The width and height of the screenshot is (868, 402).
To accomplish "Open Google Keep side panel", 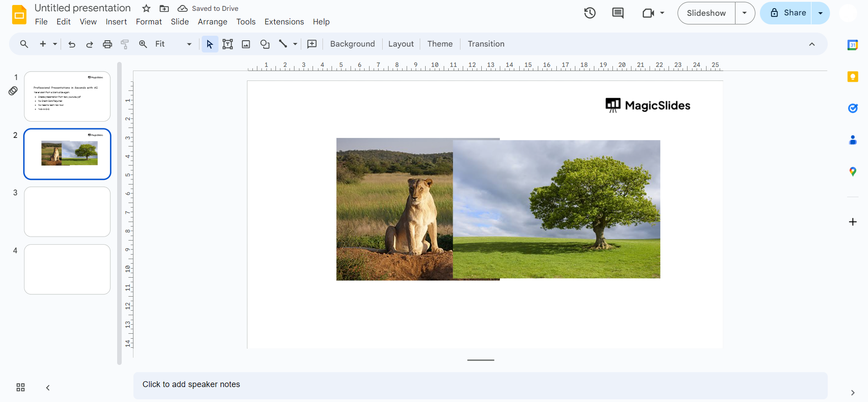I will click(x=853, y=76).
